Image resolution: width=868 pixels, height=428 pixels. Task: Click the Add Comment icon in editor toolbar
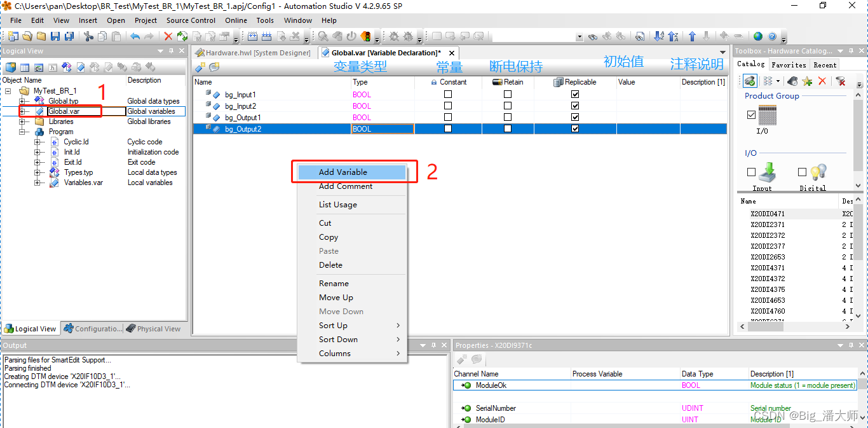click(x=214, y=67)
